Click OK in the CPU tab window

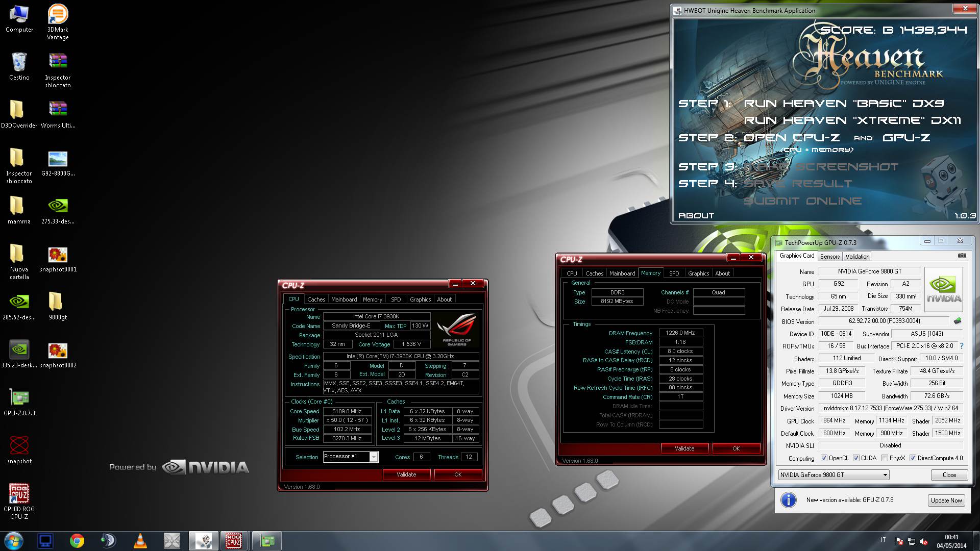[458, 474]
